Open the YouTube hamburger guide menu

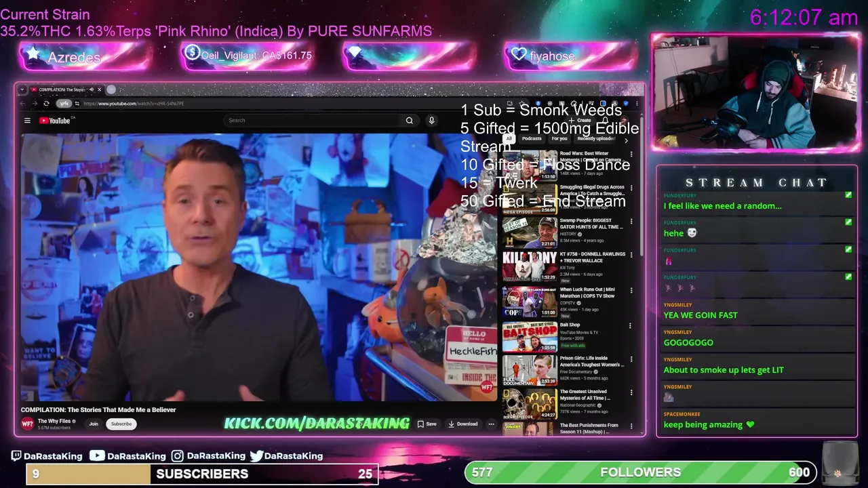pos(27,121)
